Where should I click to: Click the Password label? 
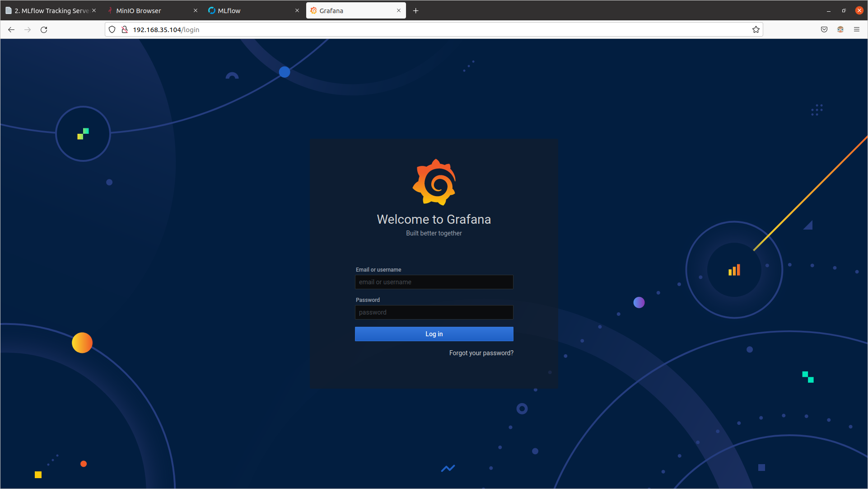click(x=368, y=300)
